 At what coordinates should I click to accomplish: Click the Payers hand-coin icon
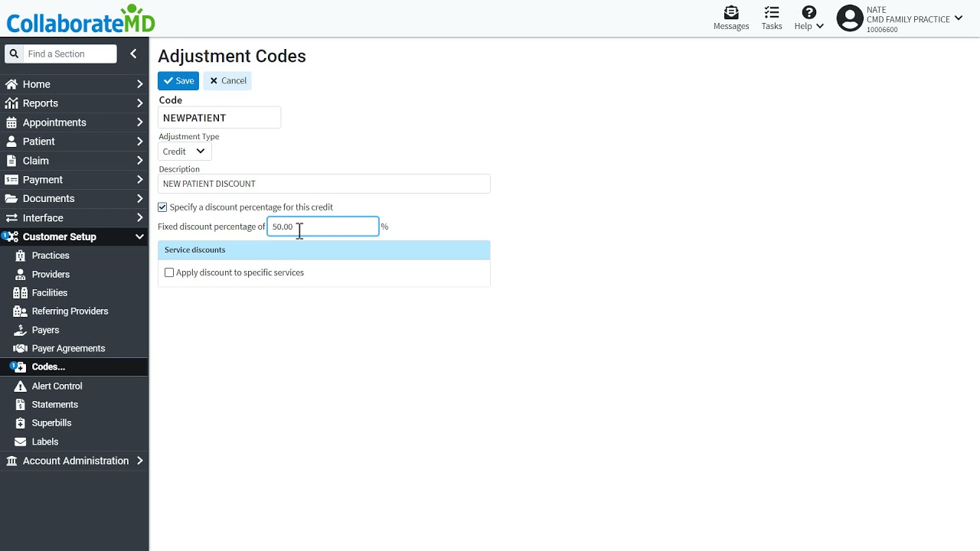pyautogui.click(x=21, y=330)
